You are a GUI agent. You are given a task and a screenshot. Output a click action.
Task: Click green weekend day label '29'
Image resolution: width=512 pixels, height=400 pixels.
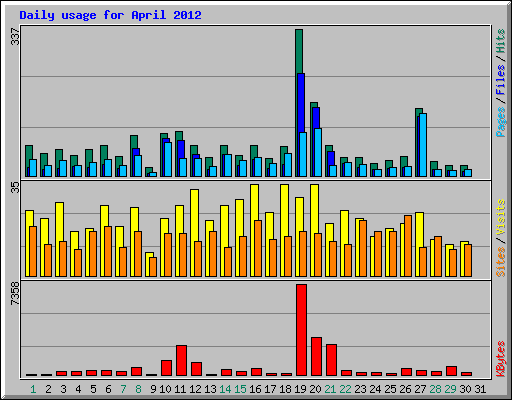[450, 389]
